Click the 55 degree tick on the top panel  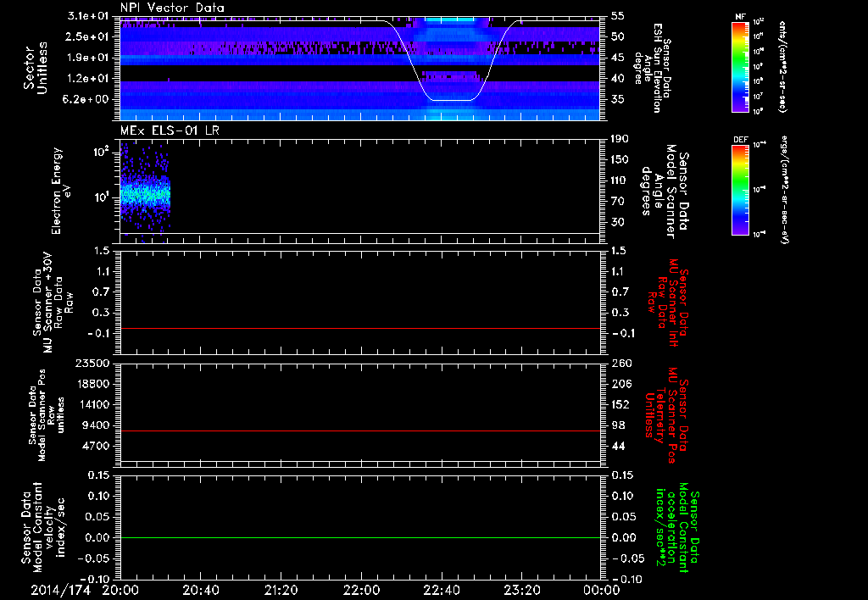pos(618,16)
